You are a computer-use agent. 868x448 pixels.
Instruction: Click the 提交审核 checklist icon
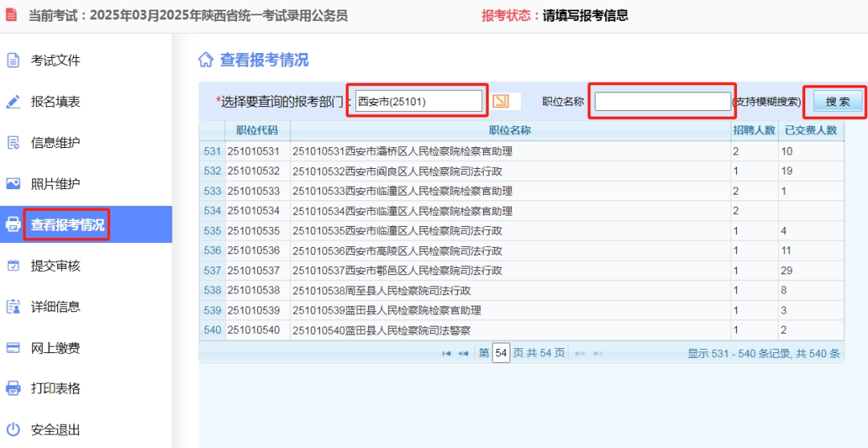(13, 266)
